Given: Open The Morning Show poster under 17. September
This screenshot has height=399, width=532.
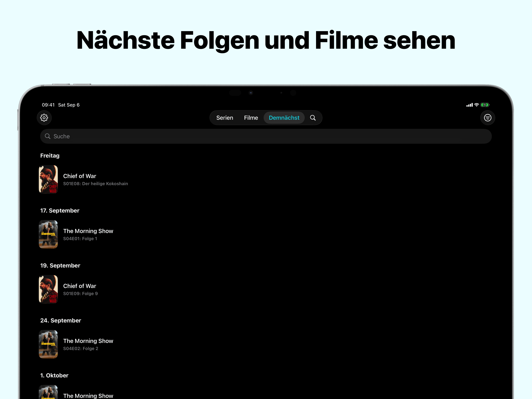Looking at the screenshot, I should (48, 234).
